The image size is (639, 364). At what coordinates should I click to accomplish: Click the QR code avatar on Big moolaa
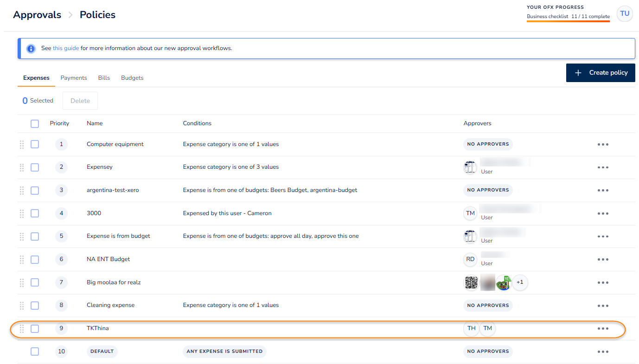pyautogui.click(x=471, y=282)
